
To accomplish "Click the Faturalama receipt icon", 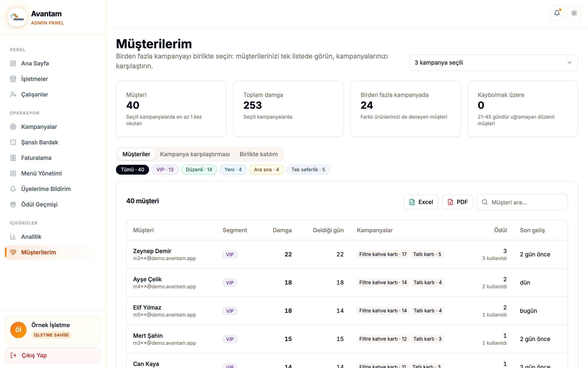I will 13,158.
